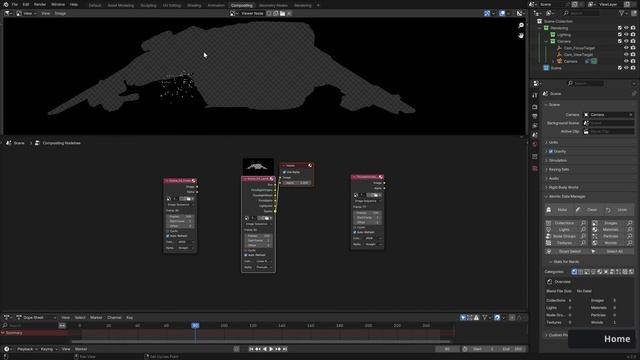Click the Smart Select button
The height and width of the screenshot is (360, 640).
(x=567, y=251)
